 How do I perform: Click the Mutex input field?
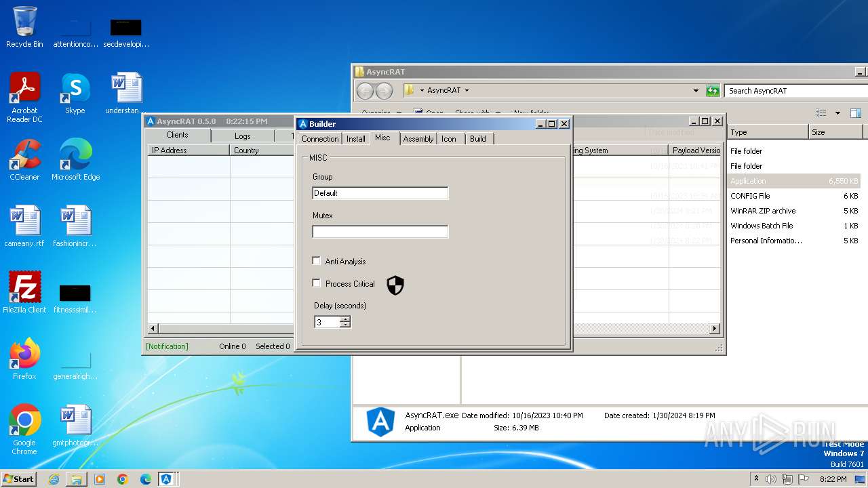click(380, 232)
